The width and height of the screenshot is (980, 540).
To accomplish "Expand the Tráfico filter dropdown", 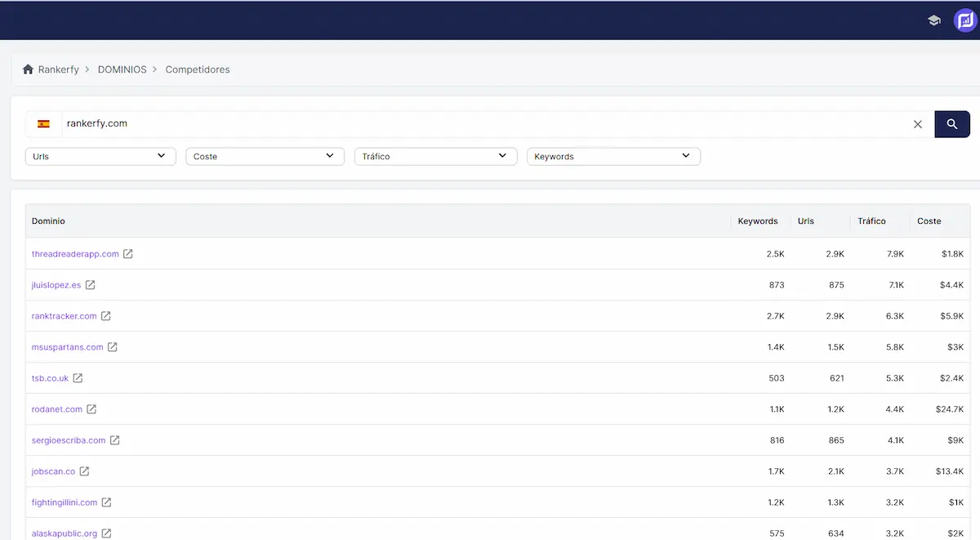I will coord(435,156).
